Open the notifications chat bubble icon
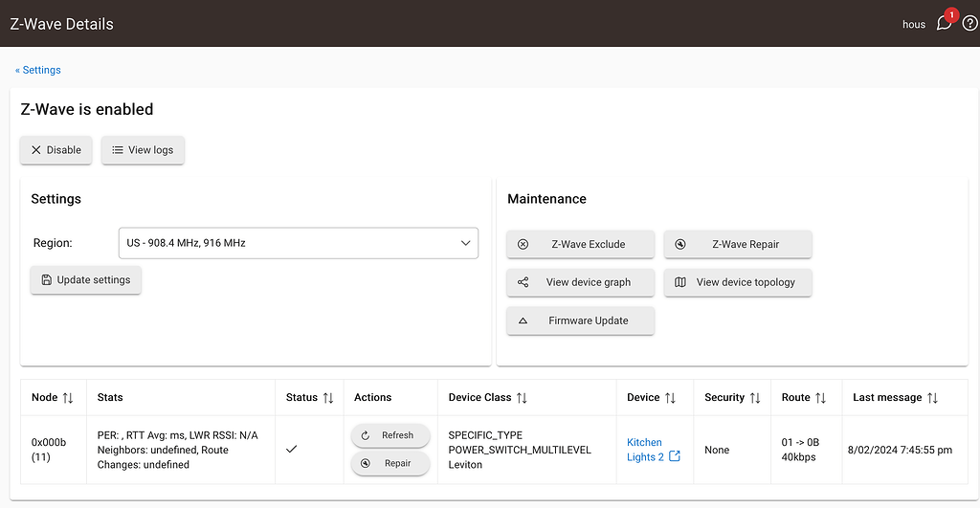 (x=944, y=24)
